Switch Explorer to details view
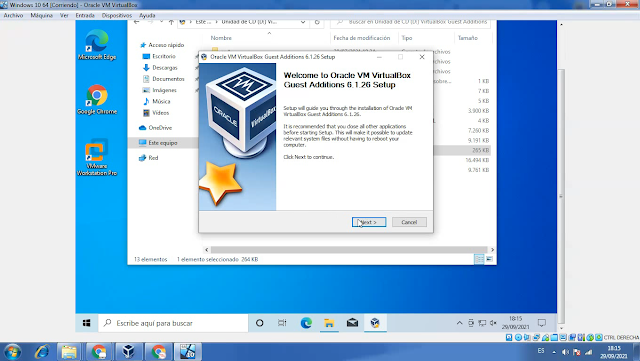 479,259
